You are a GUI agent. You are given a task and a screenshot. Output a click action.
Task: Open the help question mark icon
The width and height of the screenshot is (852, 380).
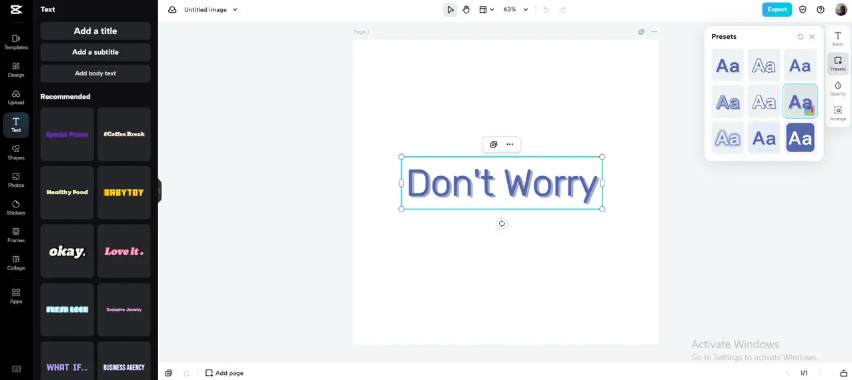tap(820, 9)
